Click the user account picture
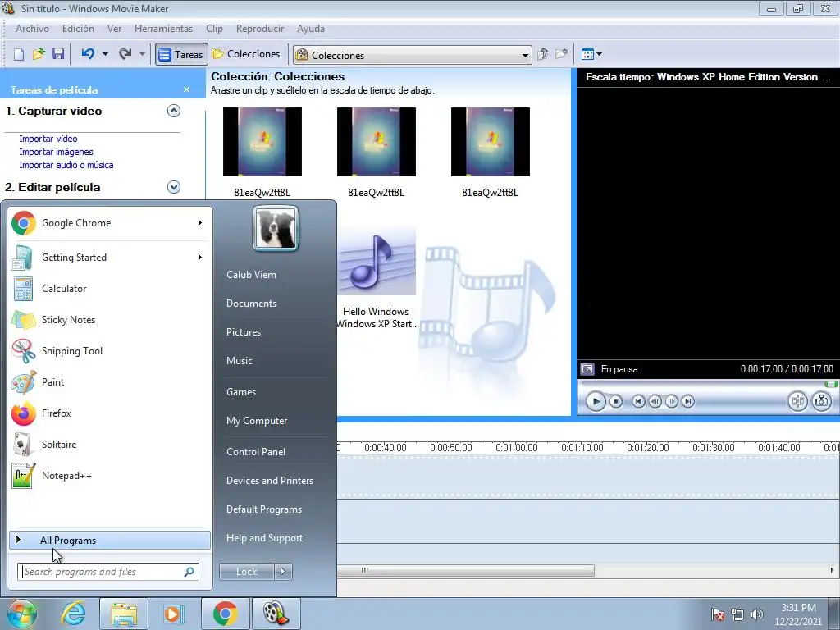The height and width of the screenshot is (630, 840). (276, 229)
